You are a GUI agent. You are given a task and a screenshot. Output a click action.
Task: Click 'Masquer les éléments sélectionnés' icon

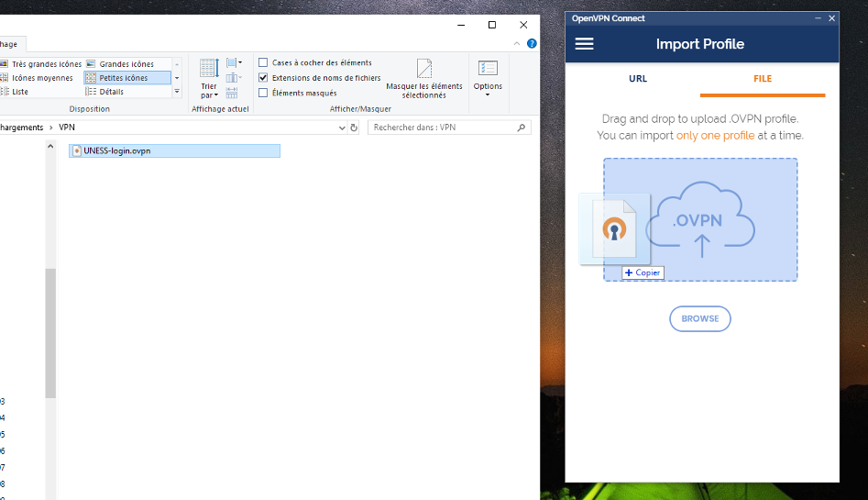click(424, 69)
